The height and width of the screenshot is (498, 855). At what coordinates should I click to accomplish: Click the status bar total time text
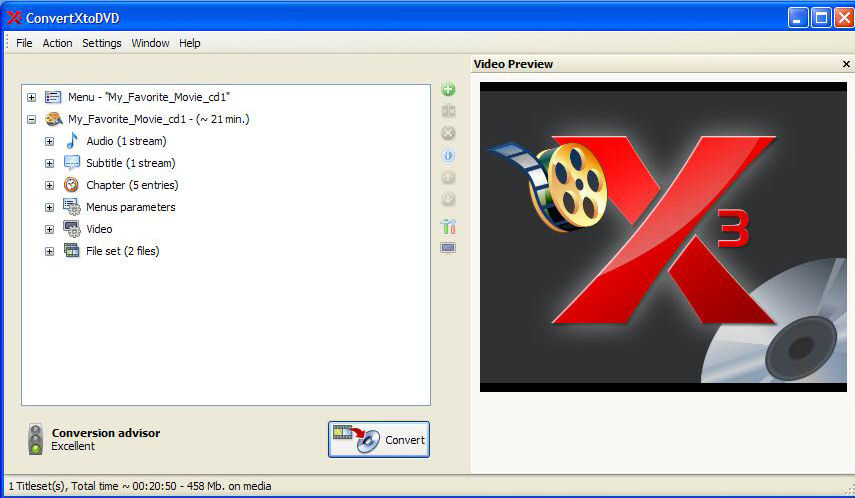pos(140,486)
